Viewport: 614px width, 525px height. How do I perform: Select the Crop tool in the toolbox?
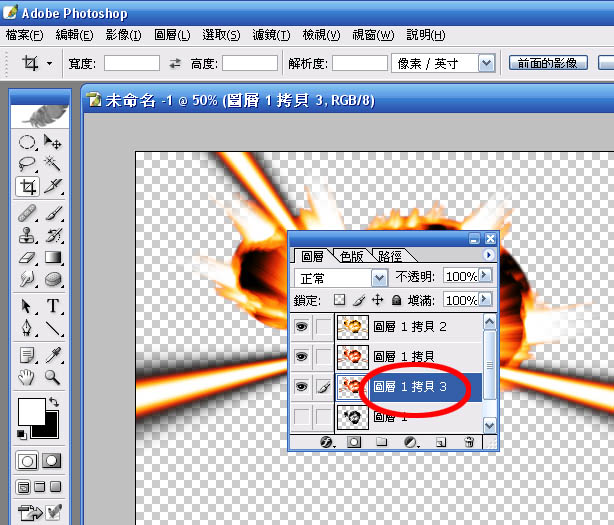(28, 187)
